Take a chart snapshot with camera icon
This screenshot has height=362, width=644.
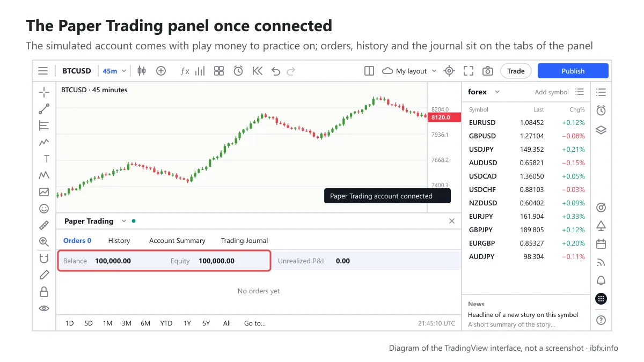click(488, 71)
